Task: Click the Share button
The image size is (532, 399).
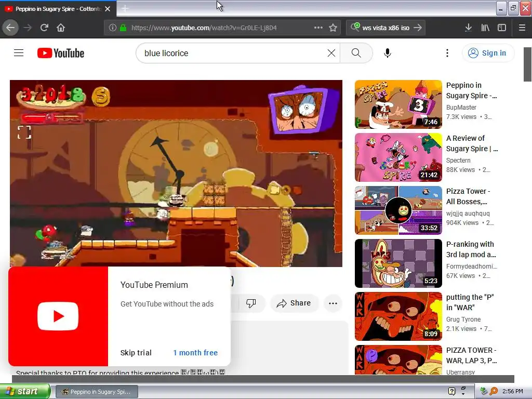Action: 294,303
